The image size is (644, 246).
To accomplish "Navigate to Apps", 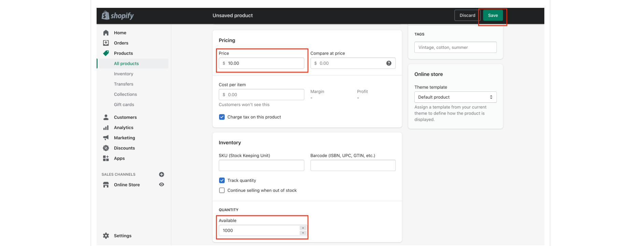I will [x=119, y=158].
